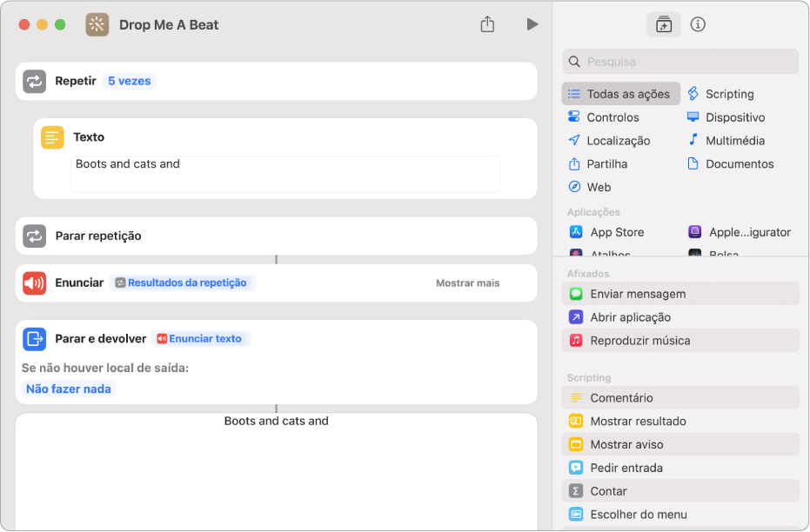Select the Enunciar texto variable token
This screenshot has height=532, width=810.
point(200,338)
